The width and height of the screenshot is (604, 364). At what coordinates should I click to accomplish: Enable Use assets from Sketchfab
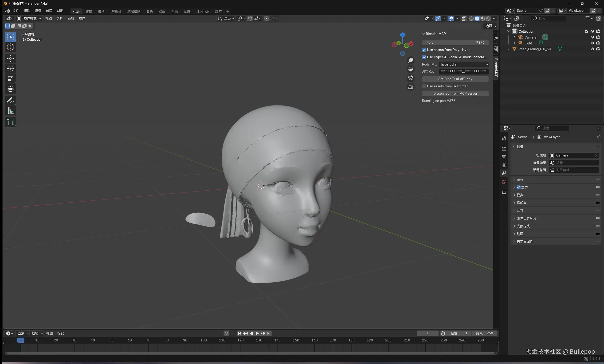424,86
